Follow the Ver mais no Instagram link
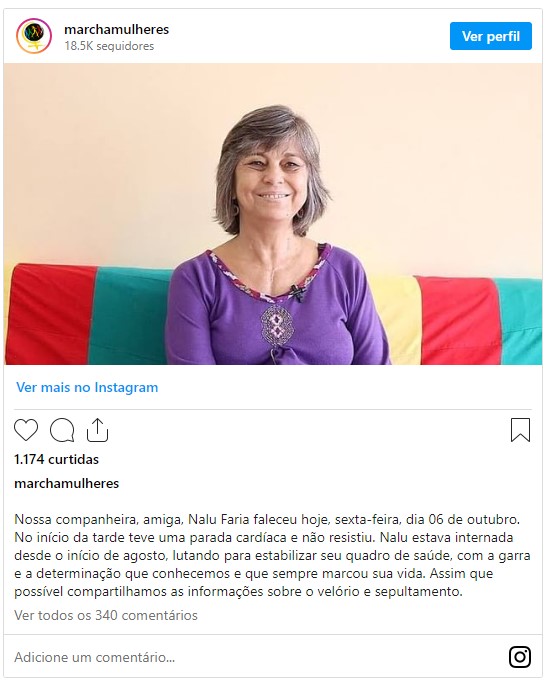The height and width of the screenshot is (688, 546). (87, 387)
